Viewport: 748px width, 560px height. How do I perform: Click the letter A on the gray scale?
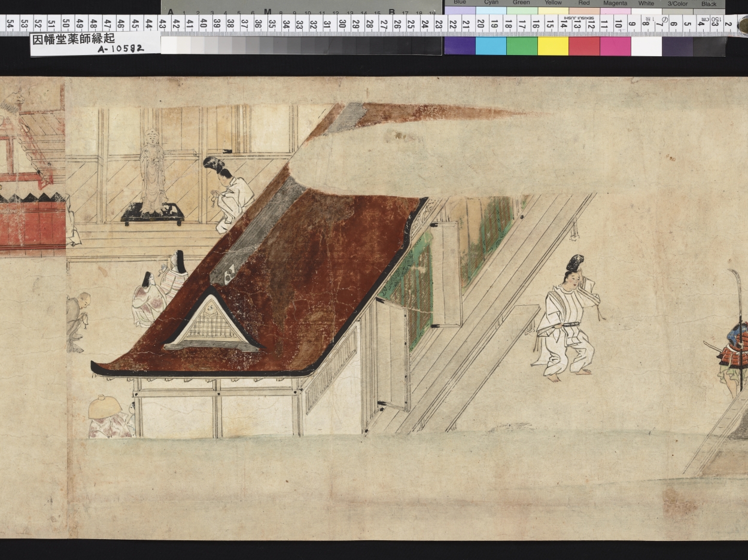pos(171,11)
